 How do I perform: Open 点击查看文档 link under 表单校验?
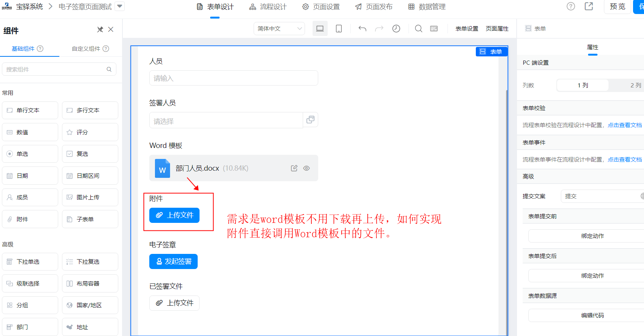point(625,125)
